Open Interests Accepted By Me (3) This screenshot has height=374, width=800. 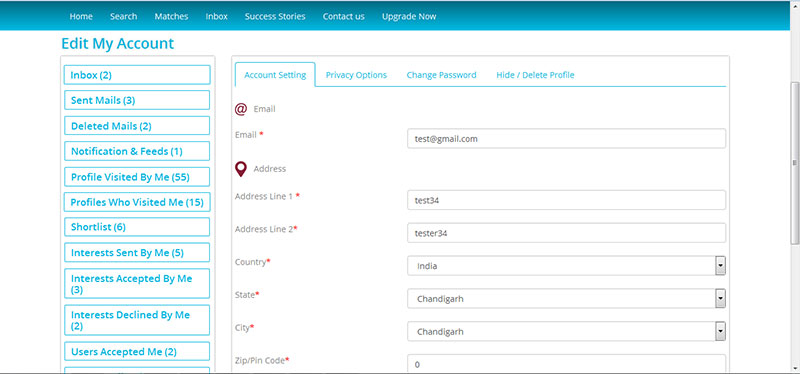(137, 284)
